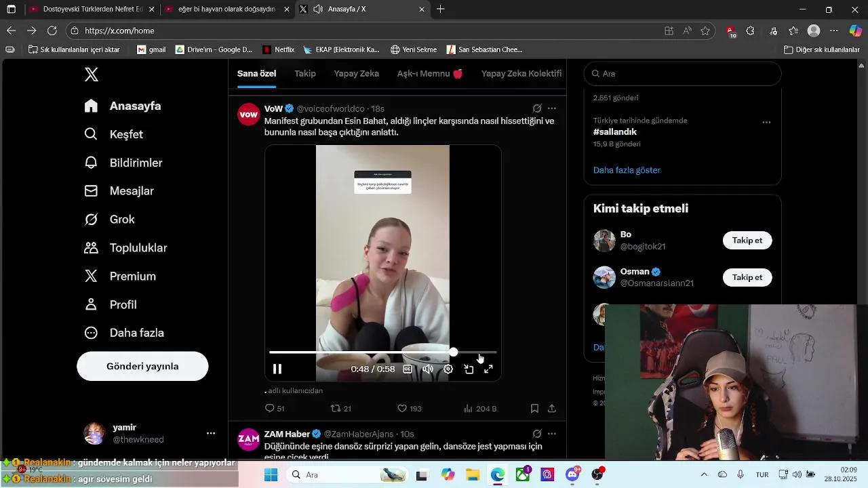
Task: Click the Gönderi yayınla button
Action: click(x=142, y=366)
